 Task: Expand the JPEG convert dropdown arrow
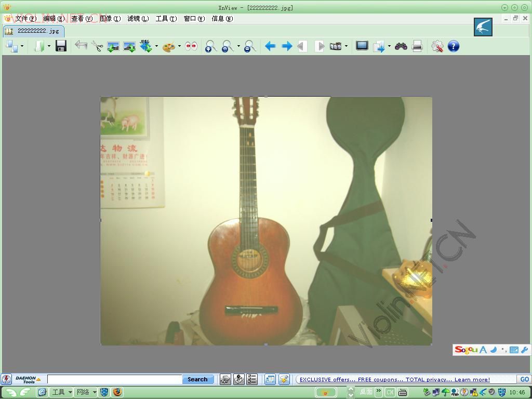156,46
